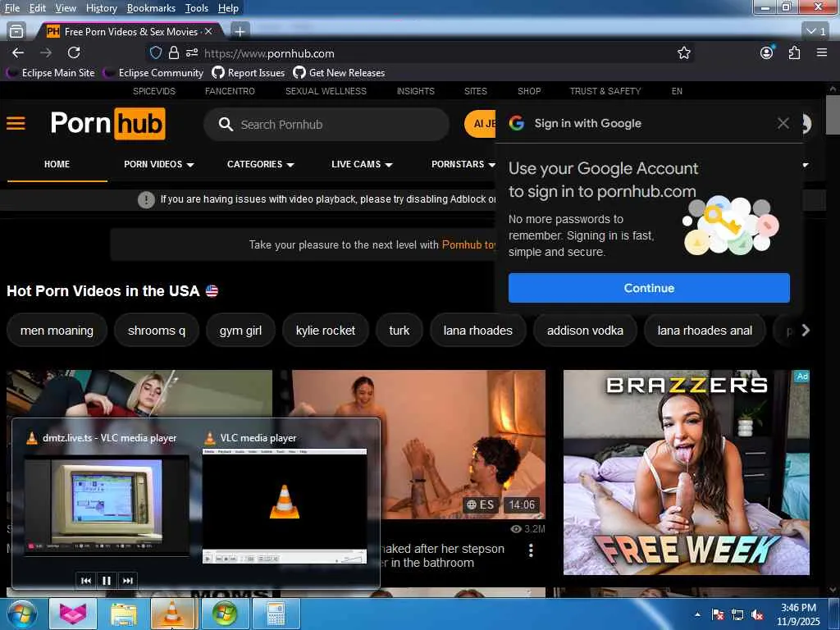Open the Eclipse Main Site bookmark
The width and height of the screenshot is (840, 630).
coord(52,73)
